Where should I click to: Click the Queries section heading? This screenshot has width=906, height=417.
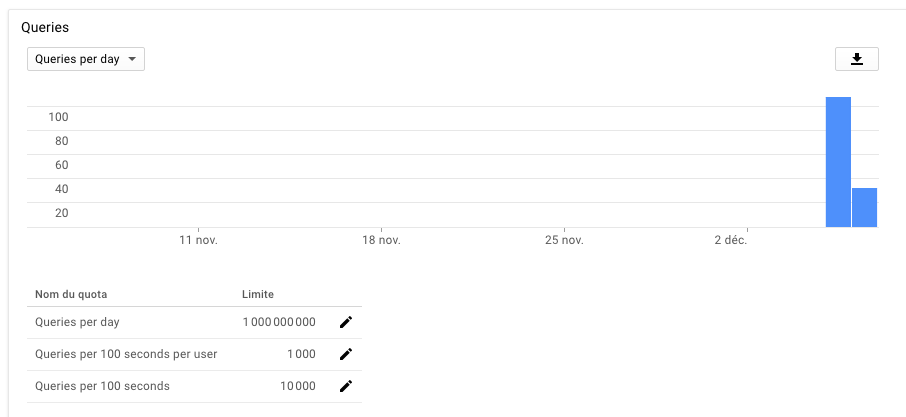coord(45,28)
